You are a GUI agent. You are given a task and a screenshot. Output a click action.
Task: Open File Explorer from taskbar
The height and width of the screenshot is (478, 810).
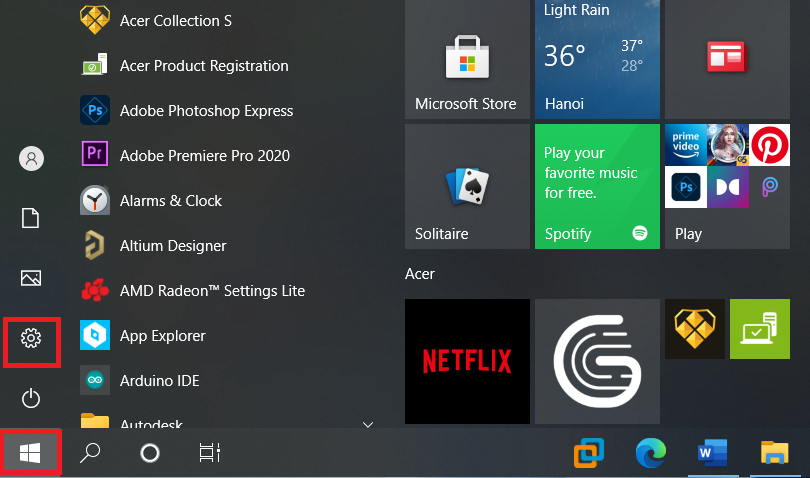(774, 453)
